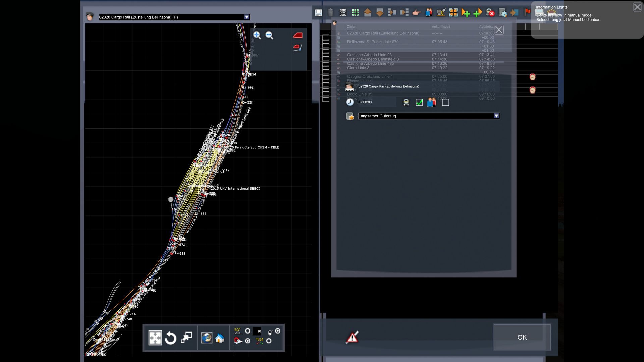The width and height of the screenshot is (644, 362).
Task: Click the rotate arrow icon below map
Action: (170, 338)
